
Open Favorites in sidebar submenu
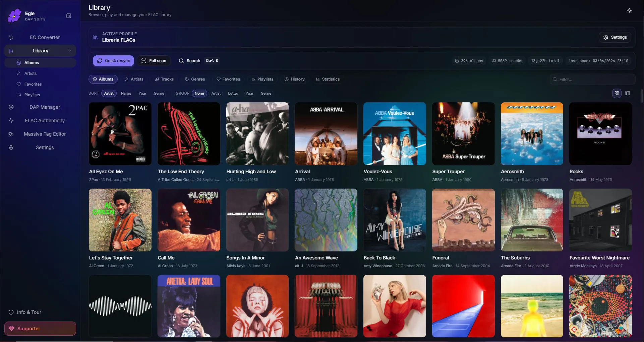tap(40, 84)
